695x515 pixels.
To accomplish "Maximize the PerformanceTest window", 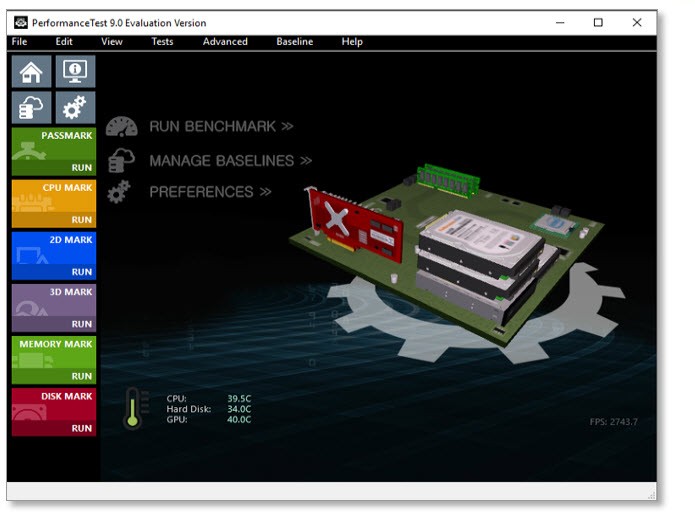I will pyautogui.click(x=598, y=23).
